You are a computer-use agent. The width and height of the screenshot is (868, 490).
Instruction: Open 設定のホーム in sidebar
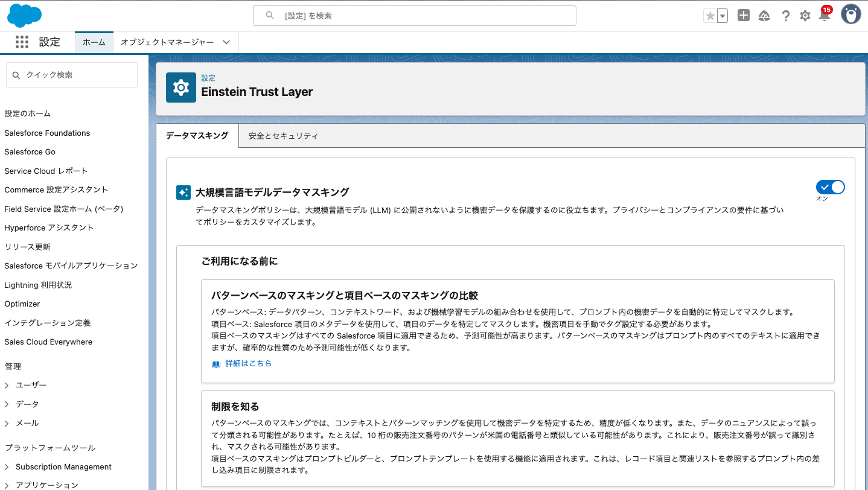28,113
